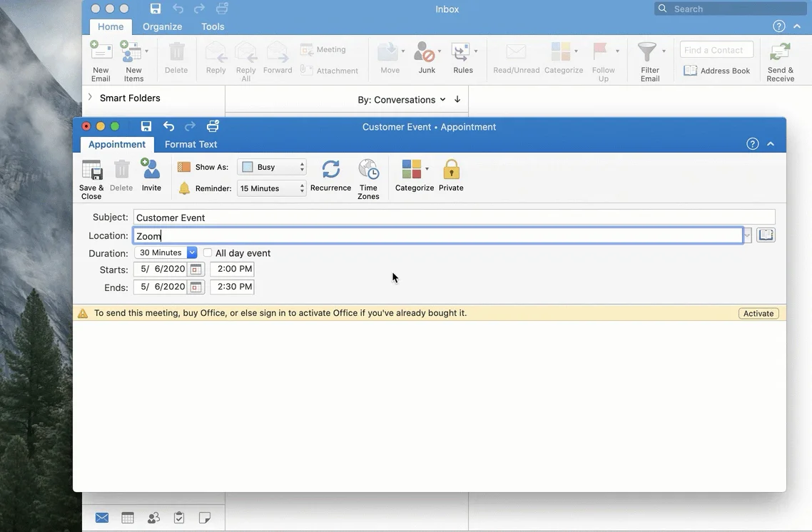The image size is (812, 532).
Task: Toggle sort direction arrow in message list
Action: [457, 99]
